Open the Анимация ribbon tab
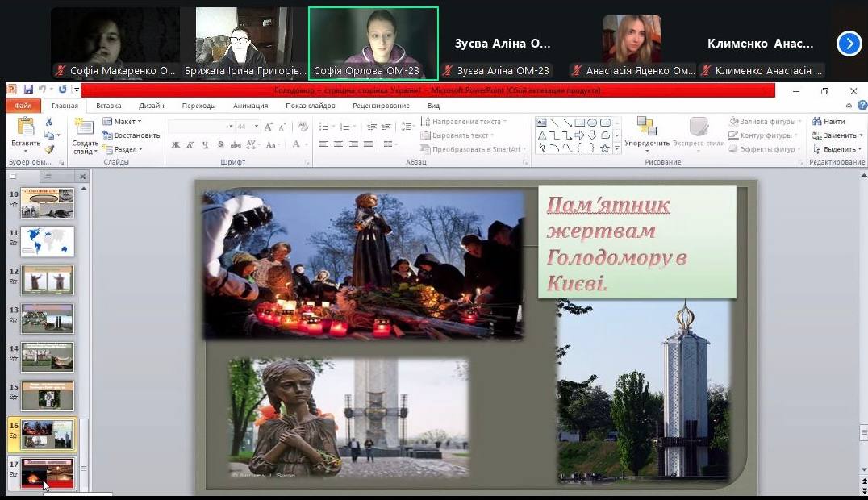The width and height of the screenshot is (868, 500). tap(250, 106)
